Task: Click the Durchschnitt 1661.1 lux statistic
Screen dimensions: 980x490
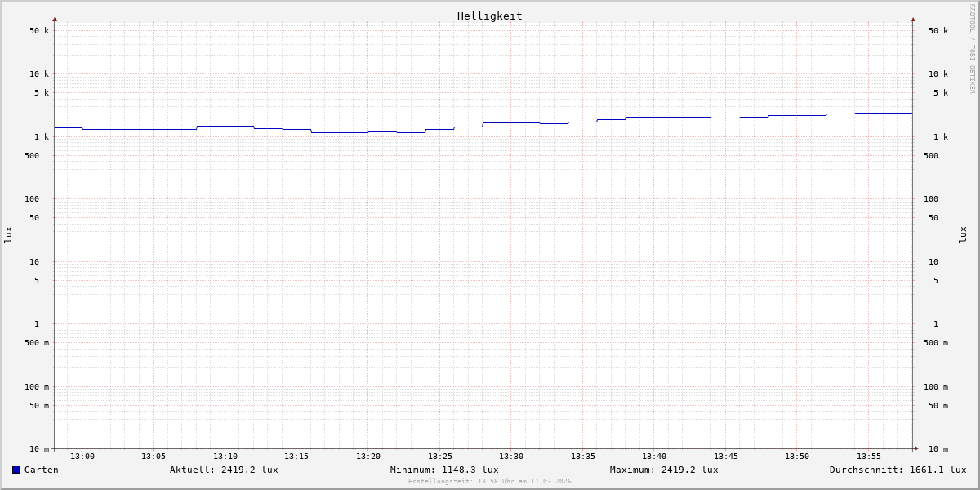Action: click(898, 470)
